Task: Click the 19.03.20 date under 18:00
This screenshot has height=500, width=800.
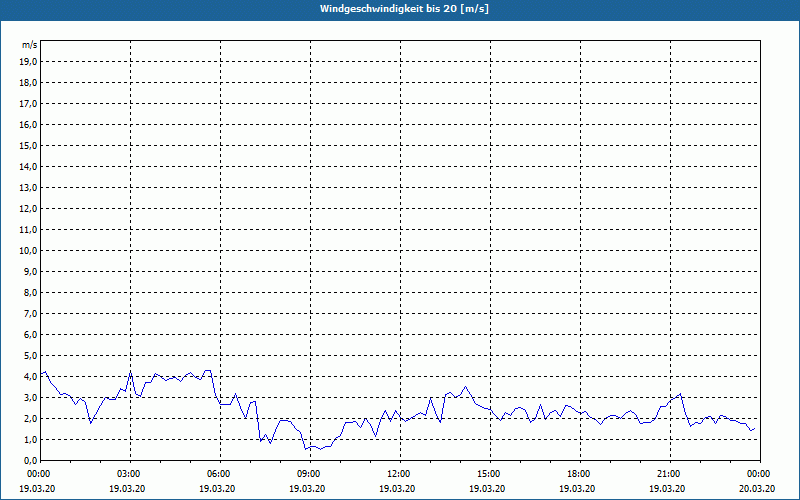Action: pyautogui.click(x=577, y=489)
